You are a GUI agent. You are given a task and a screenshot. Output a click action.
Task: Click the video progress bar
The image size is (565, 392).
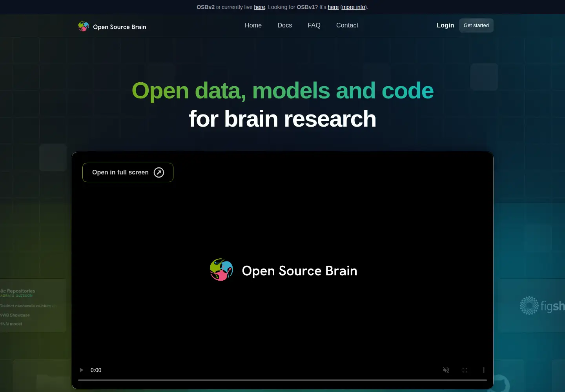pos(282,380)
